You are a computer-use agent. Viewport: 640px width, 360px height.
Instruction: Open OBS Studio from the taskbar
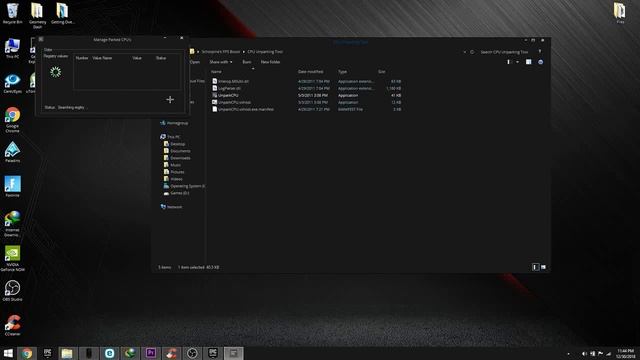click(192, 353)
